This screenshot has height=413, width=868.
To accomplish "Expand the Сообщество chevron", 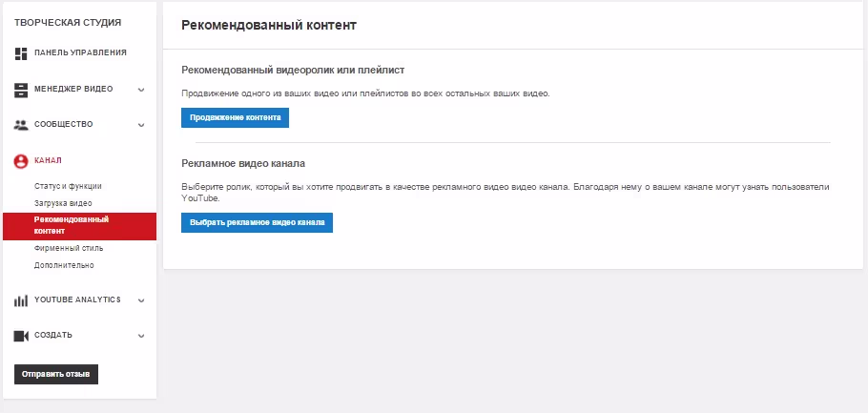I will coord(141,125).
